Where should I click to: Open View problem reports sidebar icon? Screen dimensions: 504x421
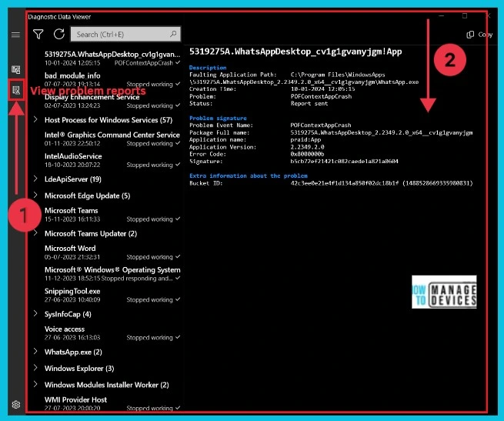tap(16, 90)
